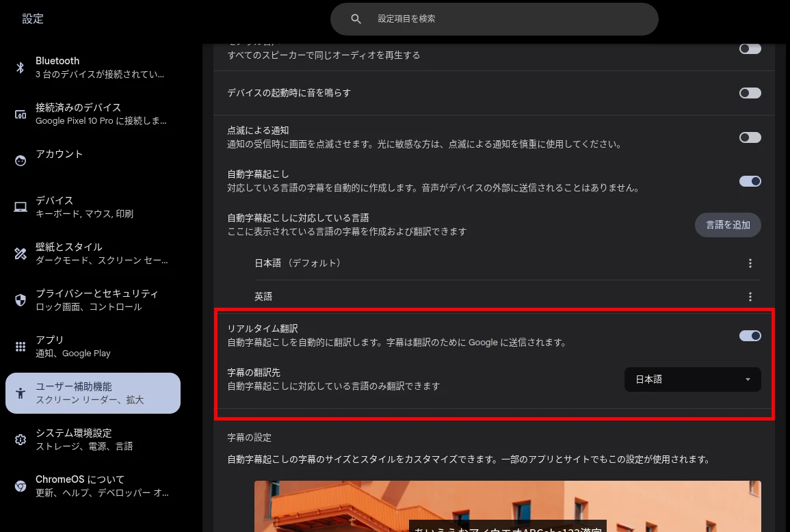Select the Bluetooth section icon
The height and width of the screenshot is (532, 790).
click(x=20, y=67)
